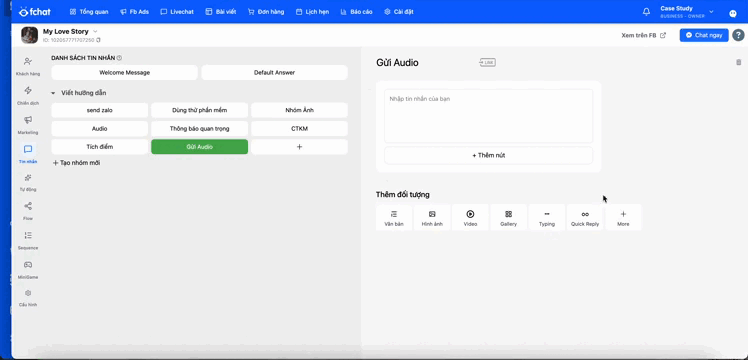Open the Chiến dịch sidebar section
Image resolution: width=748 pixels, height=360 pixels.
pos(28,95)
